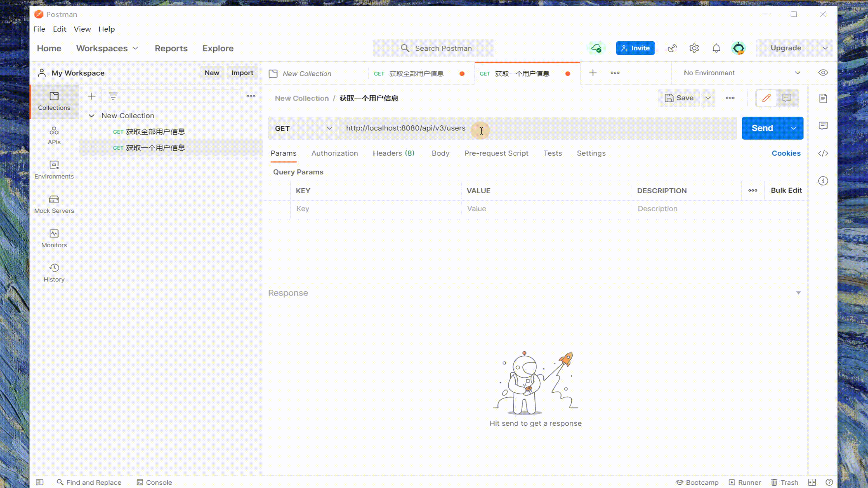Click the two-pane layout icon

point(812,482)
